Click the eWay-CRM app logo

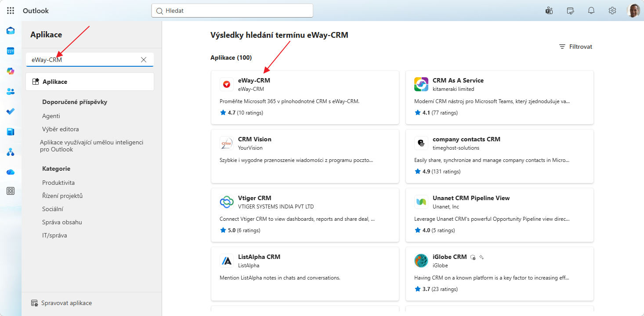click(x=227, y=84)
